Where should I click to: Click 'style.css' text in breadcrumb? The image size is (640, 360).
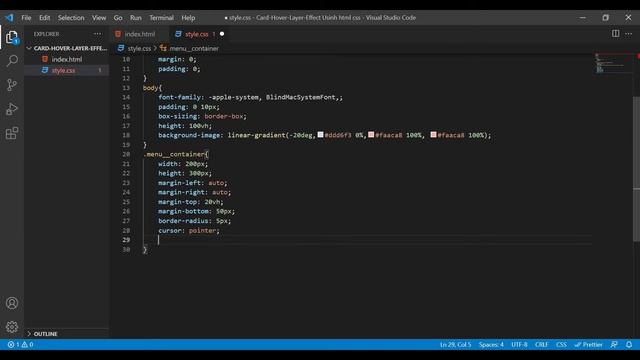point(139,49)
